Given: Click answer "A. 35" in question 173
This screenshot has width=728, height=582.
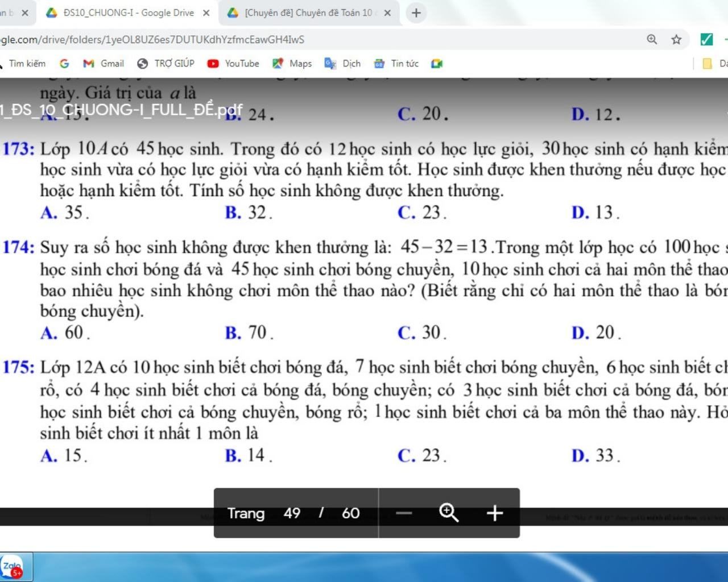Looking at the screenshot, I should 64,213.
